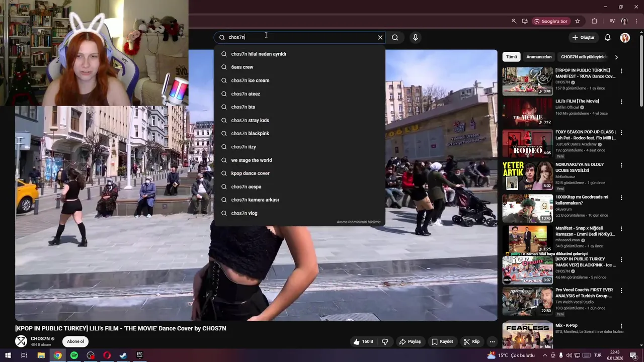Open Windows Start menu
Image resolution: width=644 pixels, height=362 pixels.
8,355
